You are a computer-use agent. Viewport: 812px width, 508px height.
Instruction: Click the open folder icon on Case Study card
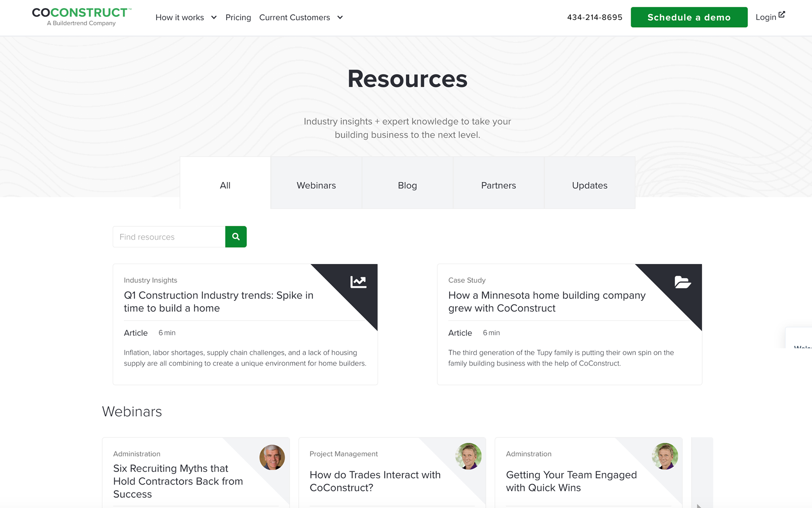click(683, 282)
